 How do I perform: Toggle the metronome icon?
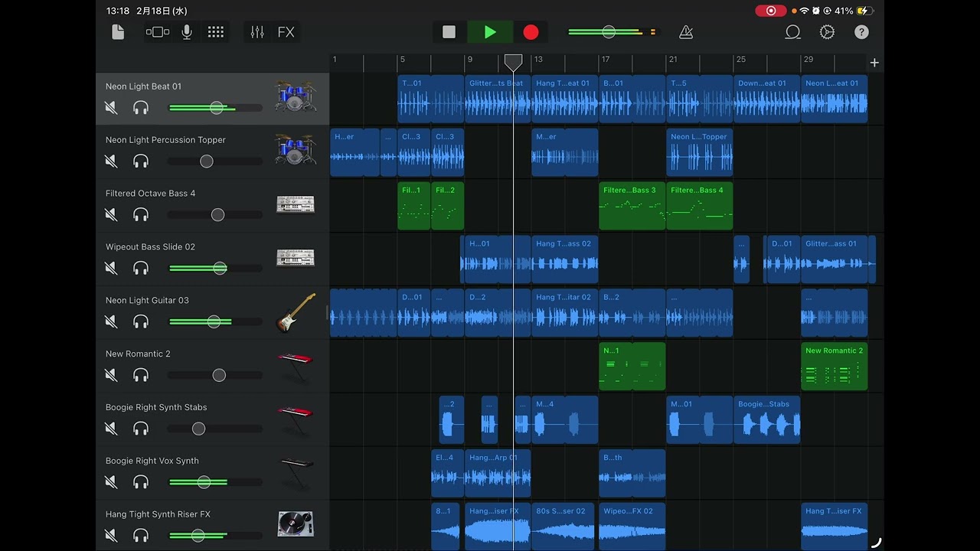pos(686,32)
